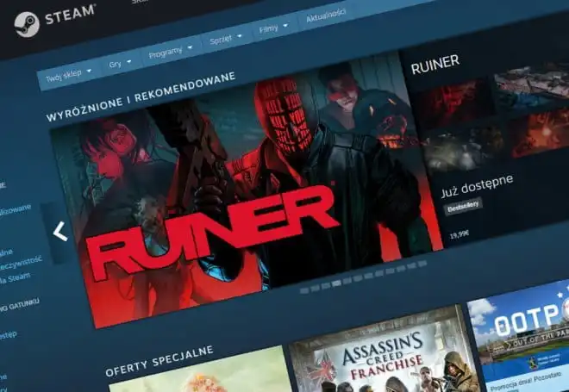
Task: Expand the Gry dropdown menu
Action: 120,64
